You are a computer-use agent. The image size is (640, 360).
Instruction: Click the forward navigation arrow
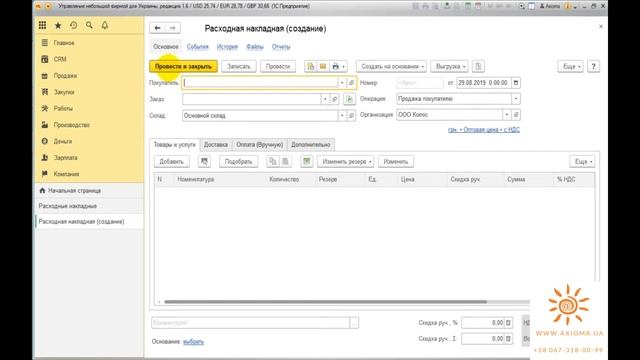point(172,28)
